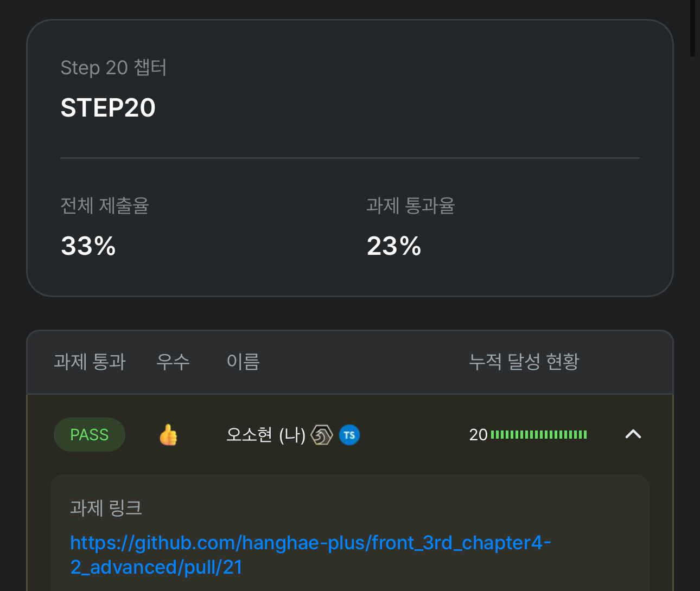Click the 전체 제출율 label

coord(105,205)
